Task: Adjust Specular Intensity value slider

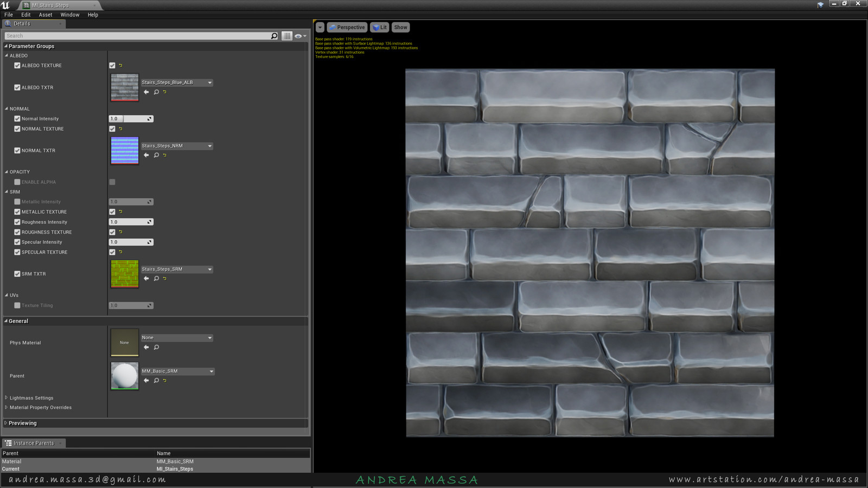Action: [x=131, y=242]
